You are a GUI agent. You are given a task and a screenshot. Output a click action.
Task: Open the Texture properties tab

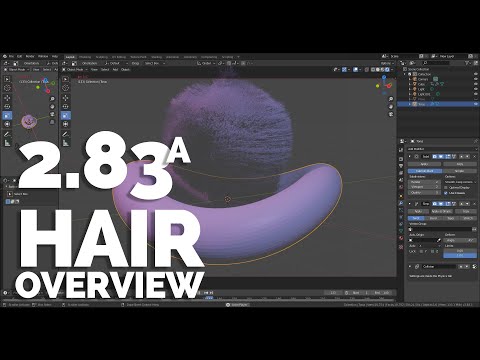point(401,247)
